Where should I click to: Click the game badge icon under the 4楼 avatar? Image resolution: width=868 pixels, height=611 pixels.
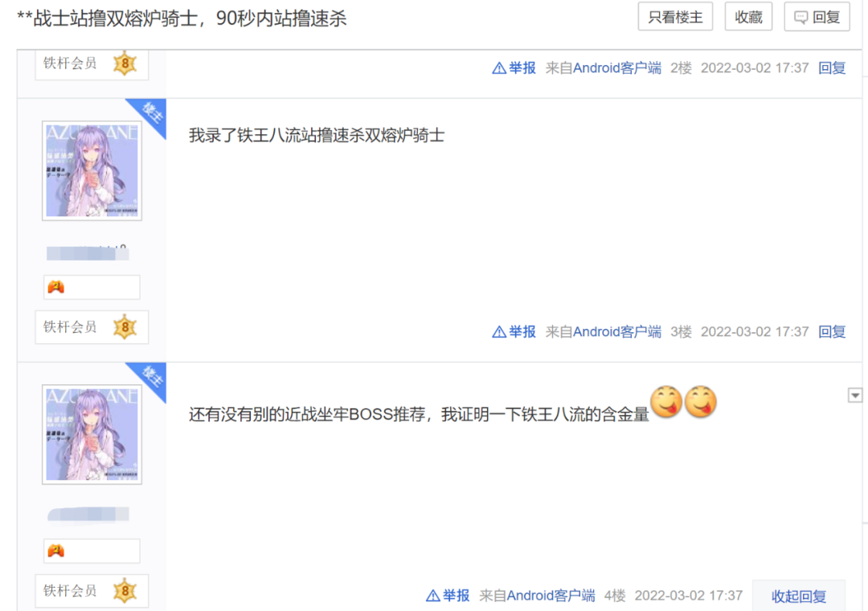pos(56,551)
